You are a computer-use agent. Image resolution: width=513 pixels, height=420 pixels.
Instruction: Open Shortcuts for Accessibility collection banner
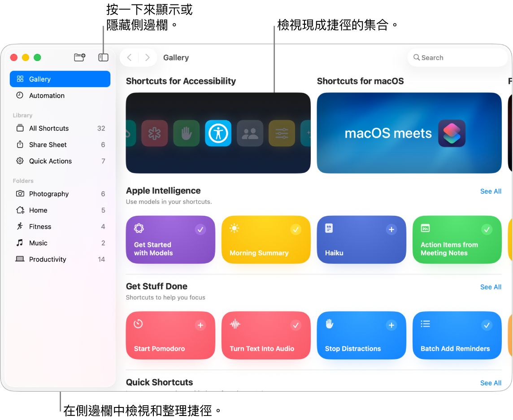coord(218,133)
